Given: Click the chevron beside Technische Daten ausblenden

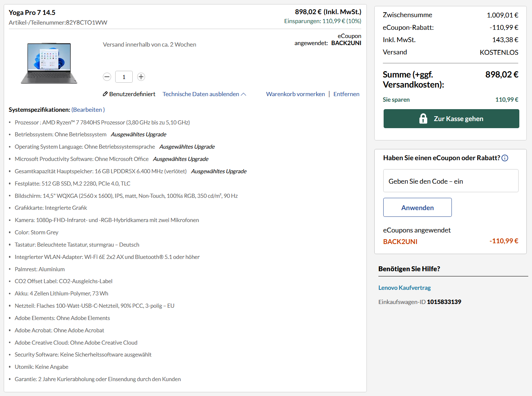Looking at the screenshot, I should pos(244,94).
